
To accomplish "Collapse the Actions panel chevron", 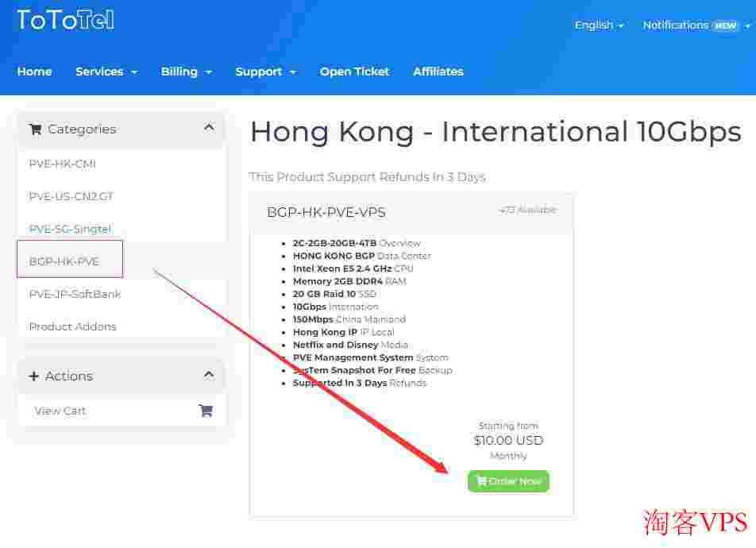I will point(209,375).
